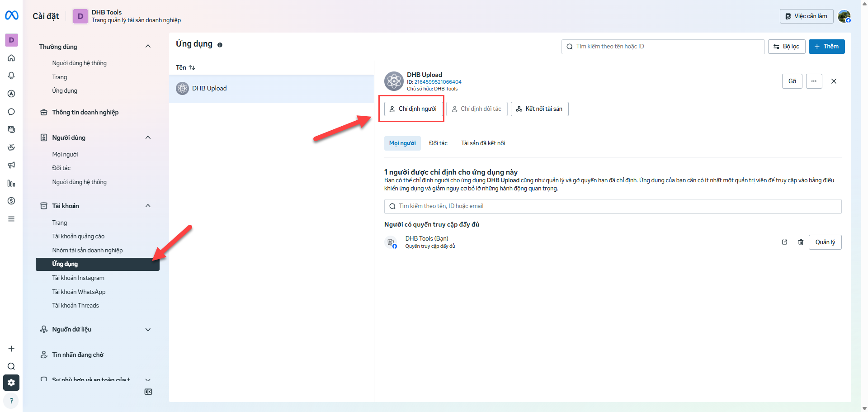
Task: Click the trash icon next to DHB Tools
Action: 801,242
